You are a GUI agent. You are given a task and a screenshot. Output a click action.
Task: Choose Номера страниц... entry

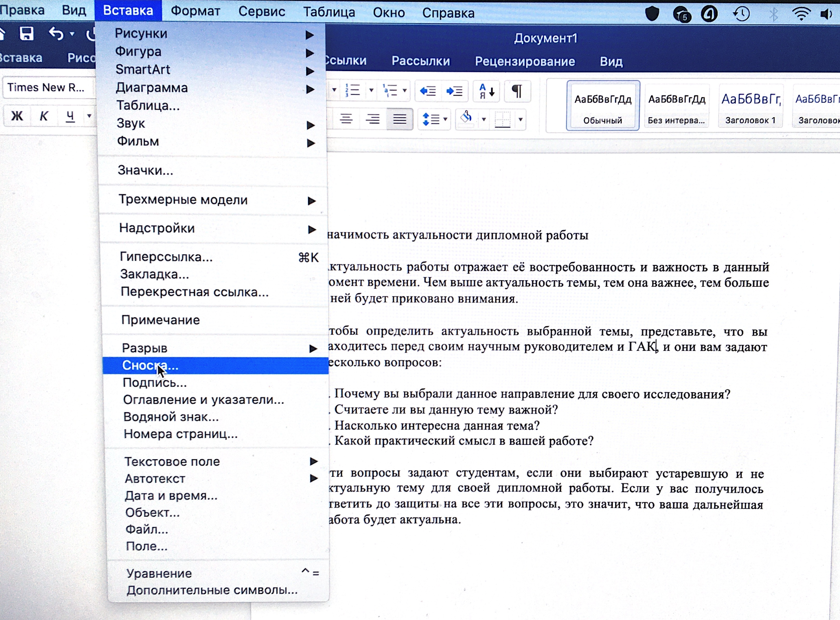click(217, 434)
